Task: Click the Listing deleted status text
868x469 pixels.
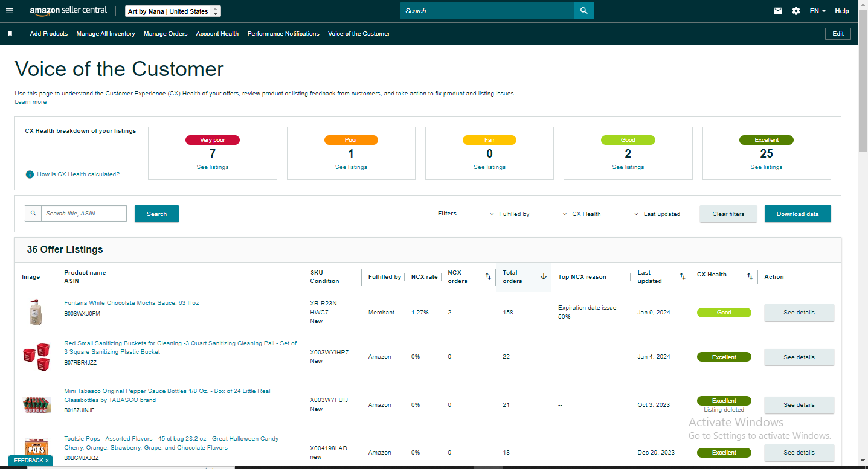Action: (724, 410)
